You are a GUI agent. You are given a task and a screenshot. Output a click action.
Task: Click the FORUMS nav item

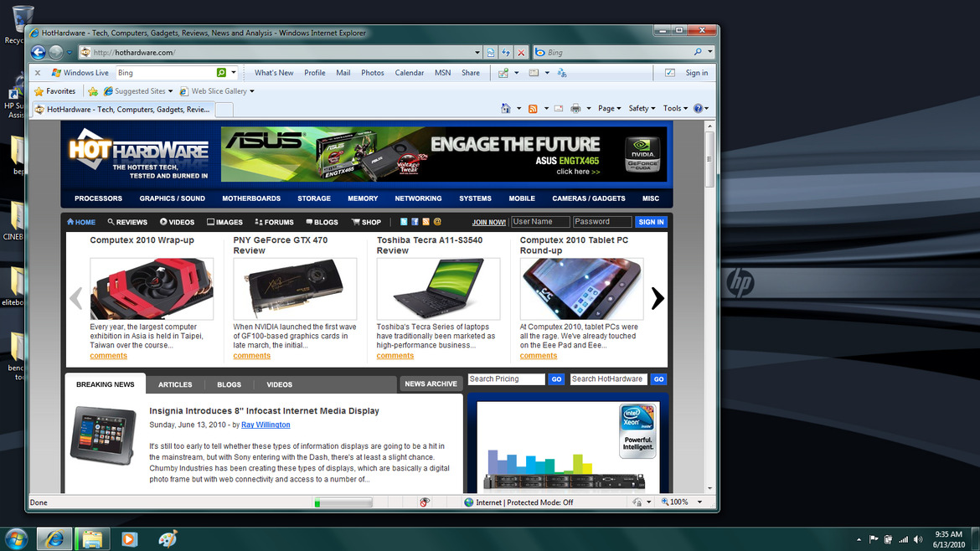click(x=275, y=223)
